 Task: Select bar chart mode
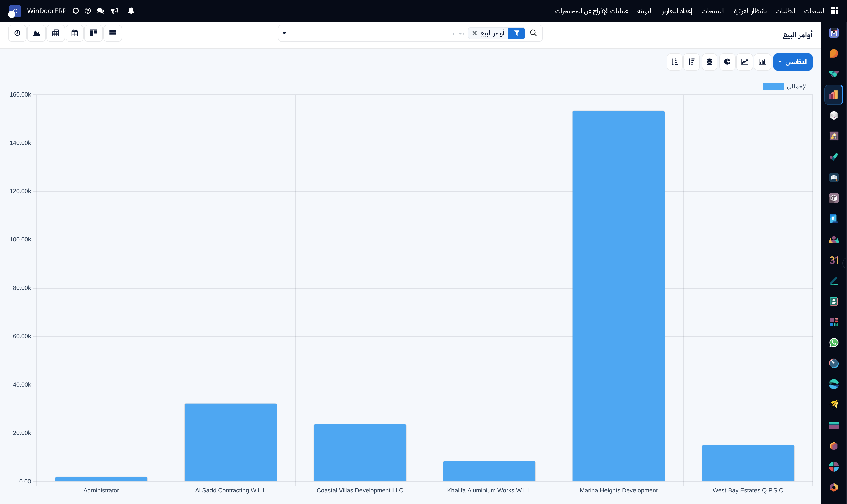(762, 62)
